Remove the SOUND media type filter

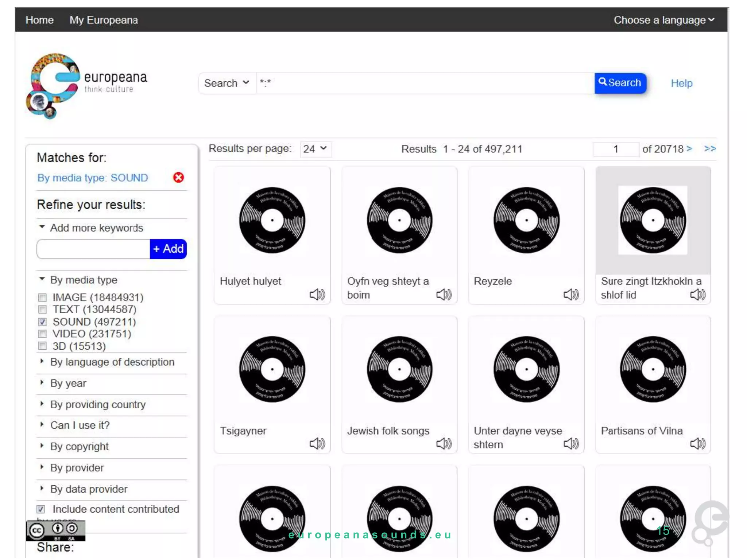point(178,178)
